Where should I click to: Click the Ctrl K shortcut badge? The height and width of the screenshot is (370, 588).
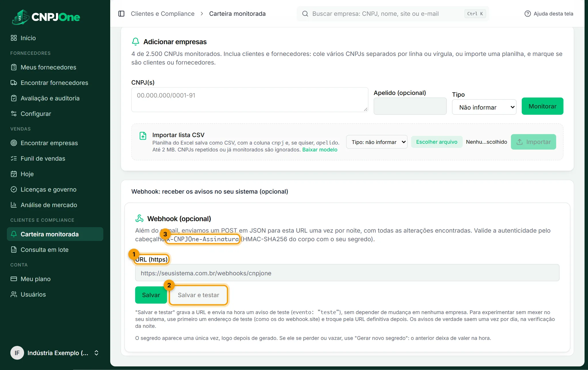click(x=475, y=14)
